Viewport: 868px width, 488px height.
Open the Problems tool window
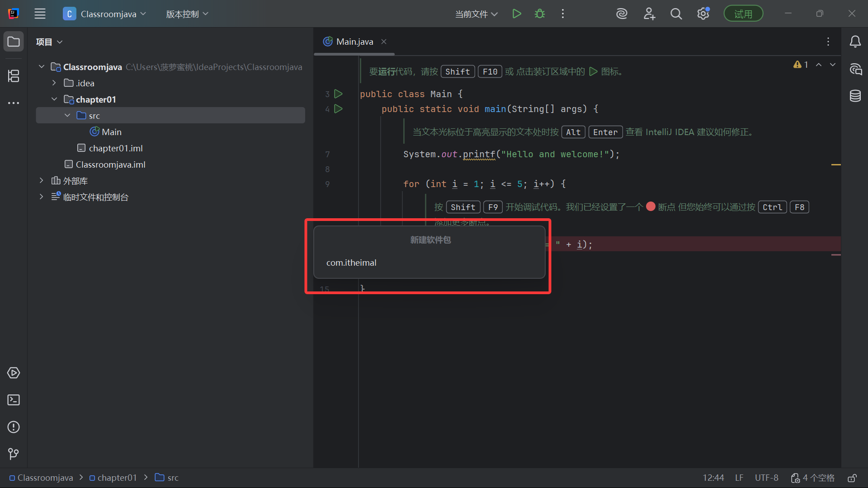14,427
